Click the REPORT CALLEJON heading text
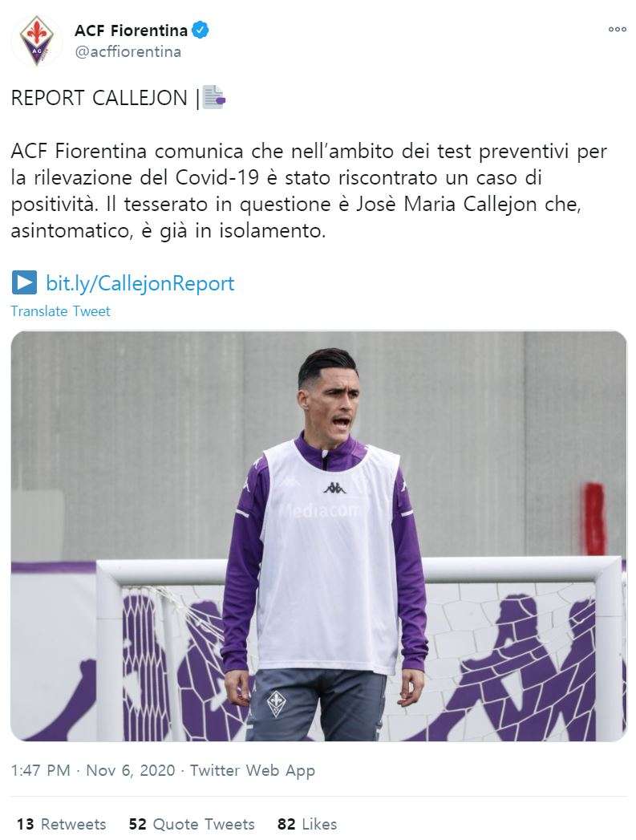The image size is (636, 840). (x=99, y=98)
